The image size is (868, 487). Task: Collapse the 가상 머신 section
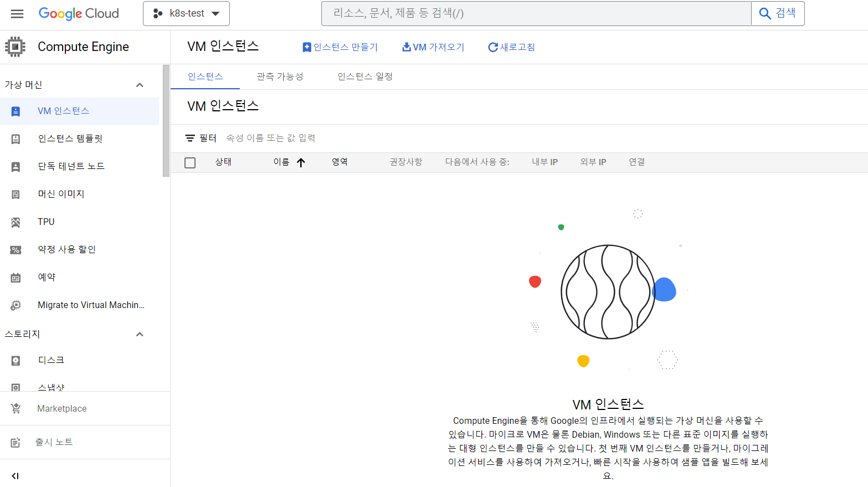pos(140,85)
